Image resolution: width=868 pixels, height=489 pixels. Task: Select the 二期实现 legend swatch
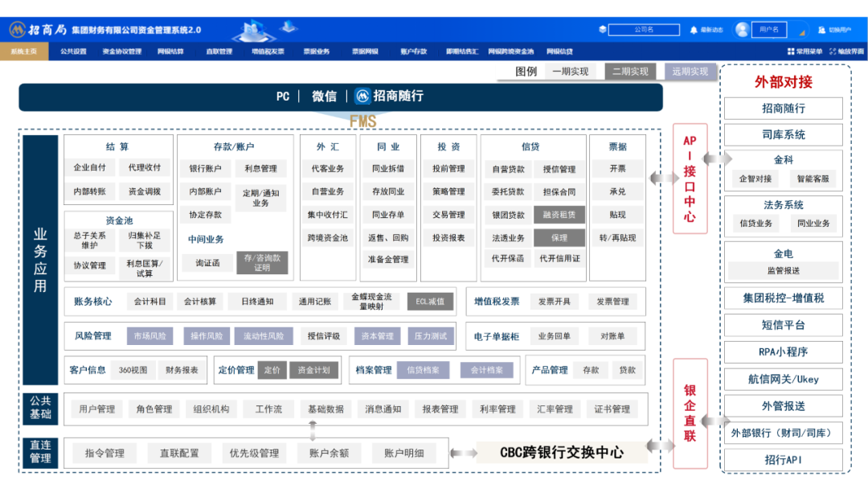(x=631, y=72)
